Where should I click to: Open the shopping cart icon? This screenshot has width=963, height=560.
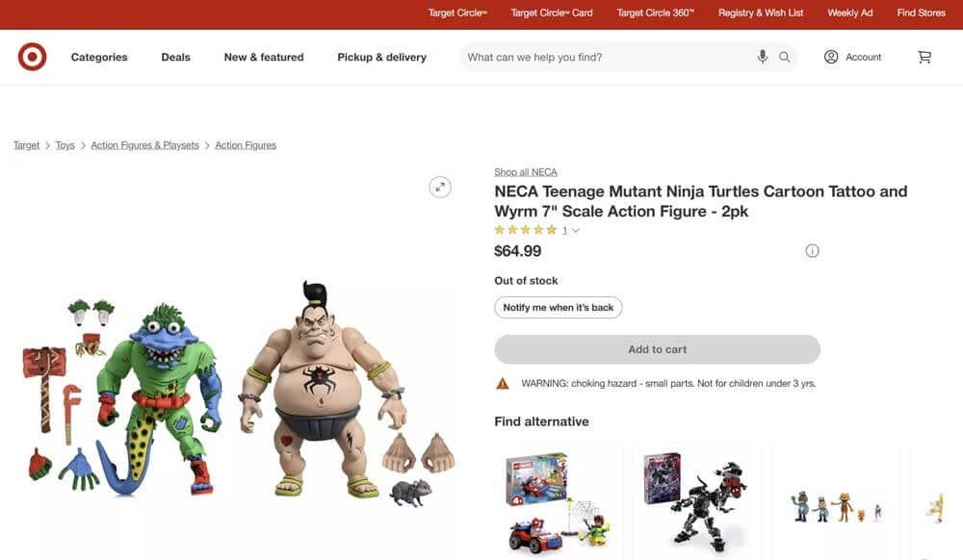coord(924,57)
